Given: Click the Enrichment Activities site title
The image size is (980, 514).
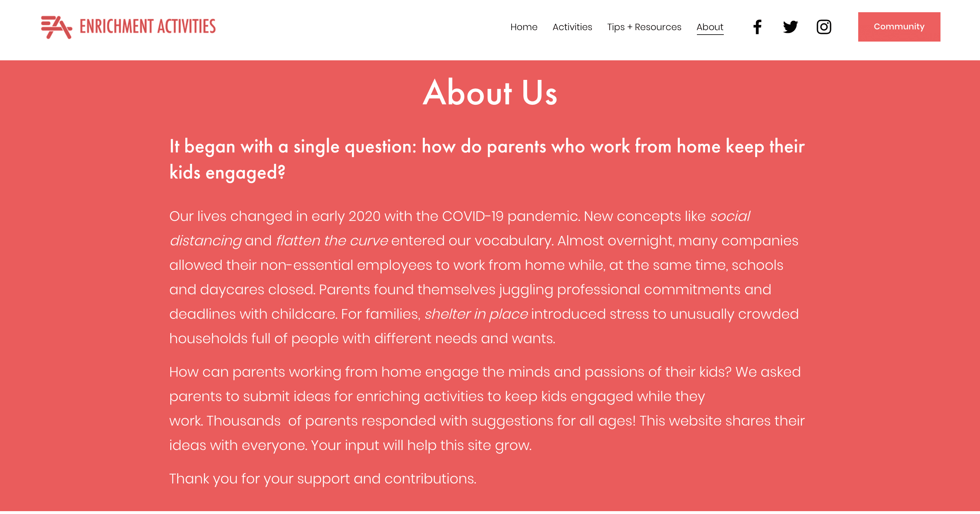Looking at the screenshot, I should click(147, 27).
